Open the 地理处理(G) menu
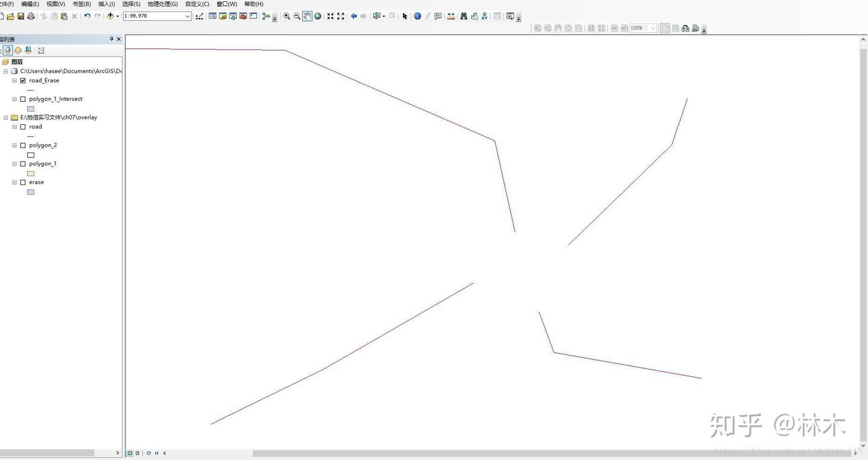 163,4
